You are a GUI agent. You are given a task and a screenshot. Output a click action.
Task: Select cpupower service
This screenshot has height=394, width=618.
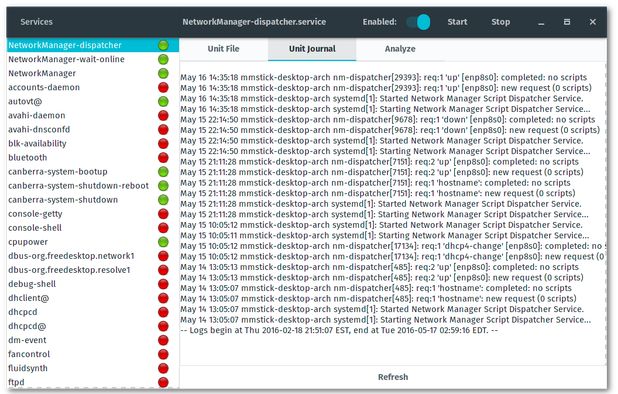[93, 242]
